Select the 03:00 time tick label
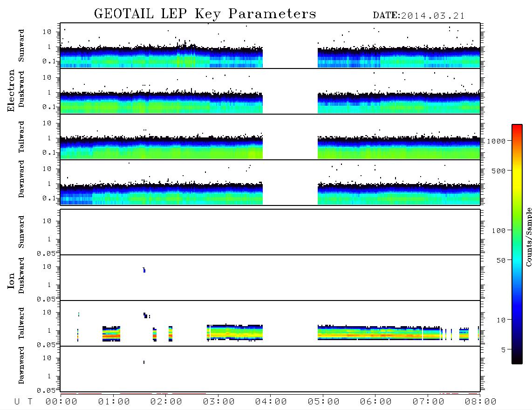This screenshot has height=410, width=532. [219, 402]
